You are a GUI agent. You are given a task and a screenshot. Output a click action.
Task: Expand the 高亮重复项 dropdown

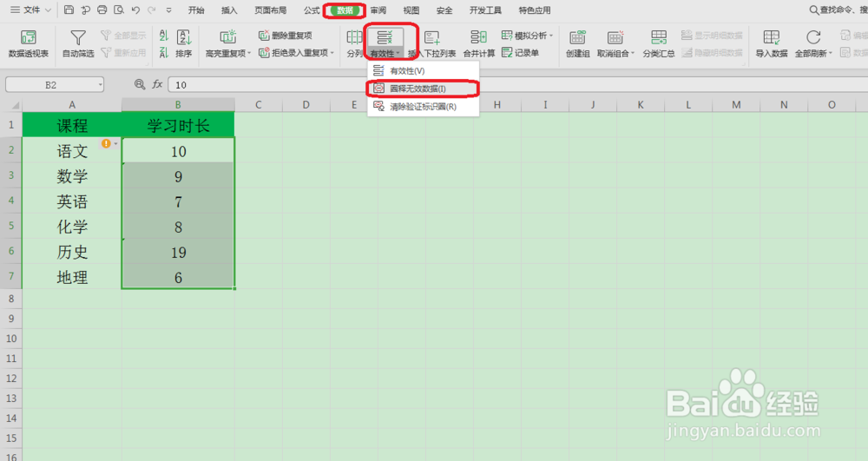[x=249, y=54]
